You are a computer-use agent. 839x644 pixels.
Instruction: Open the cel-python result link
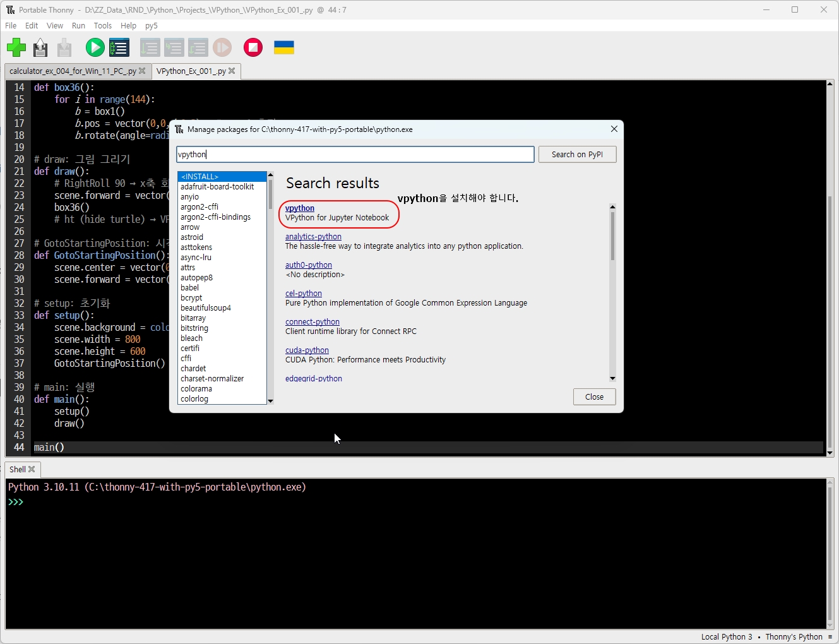coord(304,293)
